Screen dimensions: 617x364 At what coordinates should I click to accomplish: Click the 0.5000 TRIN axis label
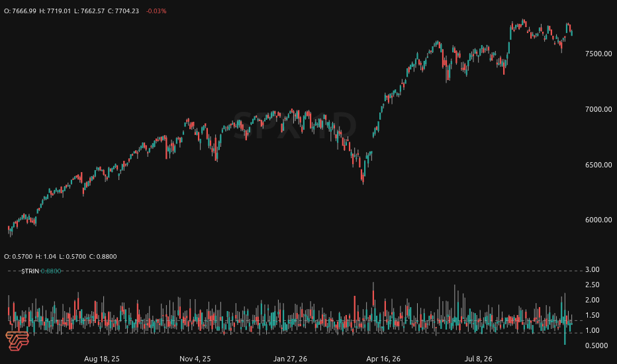coord(596,345)
